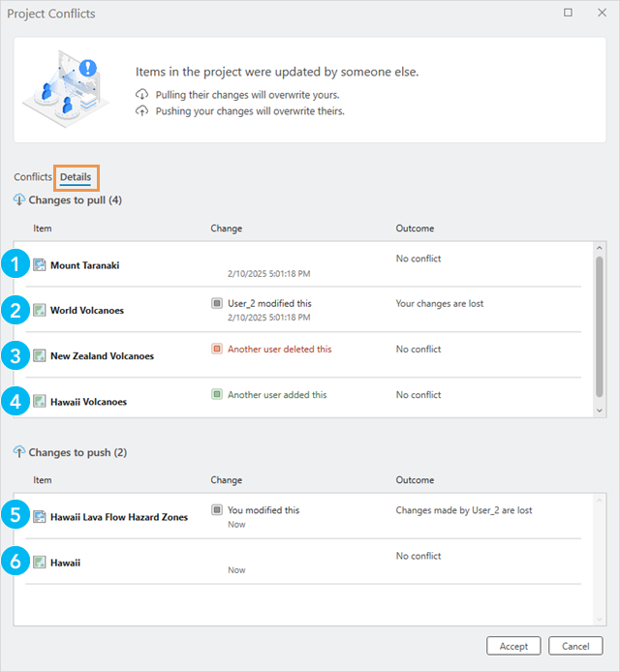The width and height of the screenshot is (620, 672).
Task: Click the You modified this status icon
Action: pyautogui.click(x=217, y=509)
